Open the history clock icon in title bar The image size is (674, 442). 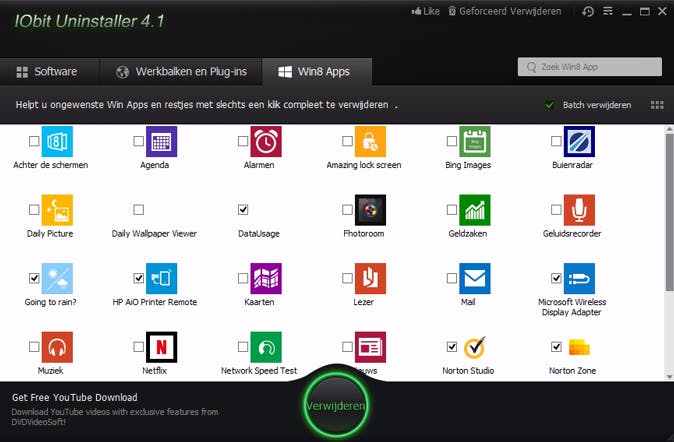click(x=588, y=12)
